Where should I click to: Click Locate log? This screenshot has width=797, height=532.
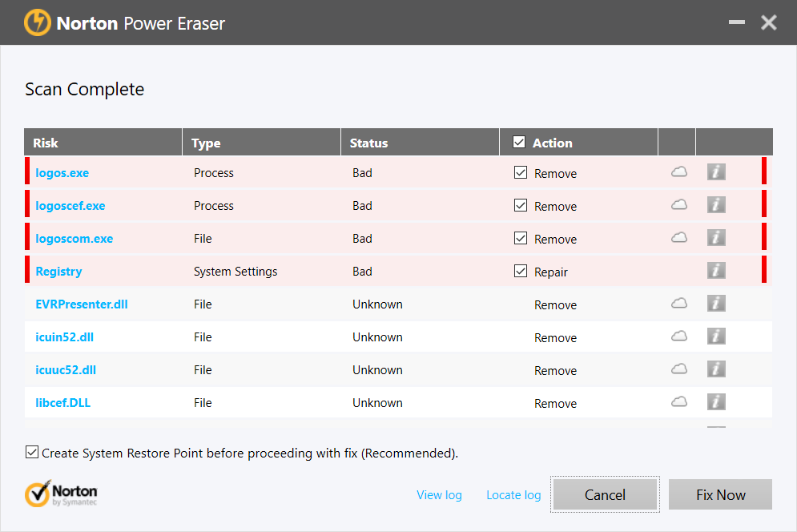(x=513, y=494)
